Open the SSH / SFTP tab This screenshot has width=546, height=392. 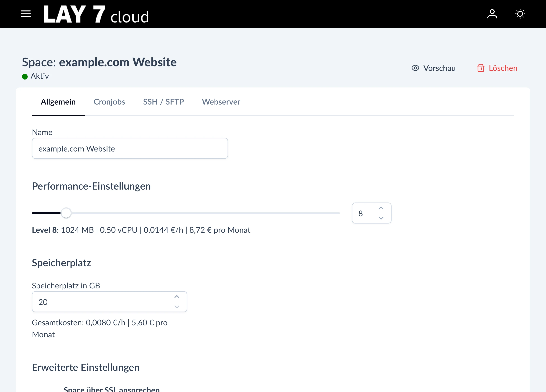pos(163,102)
